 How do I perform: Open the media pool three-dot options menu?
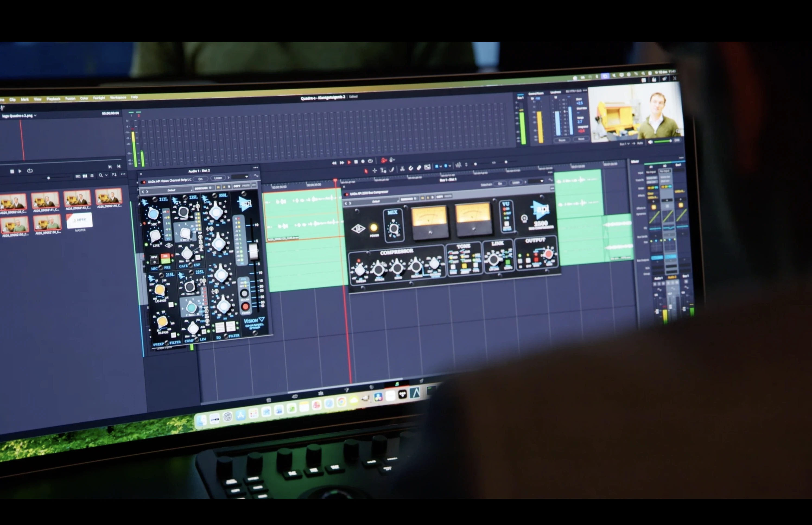pos(123,174)
